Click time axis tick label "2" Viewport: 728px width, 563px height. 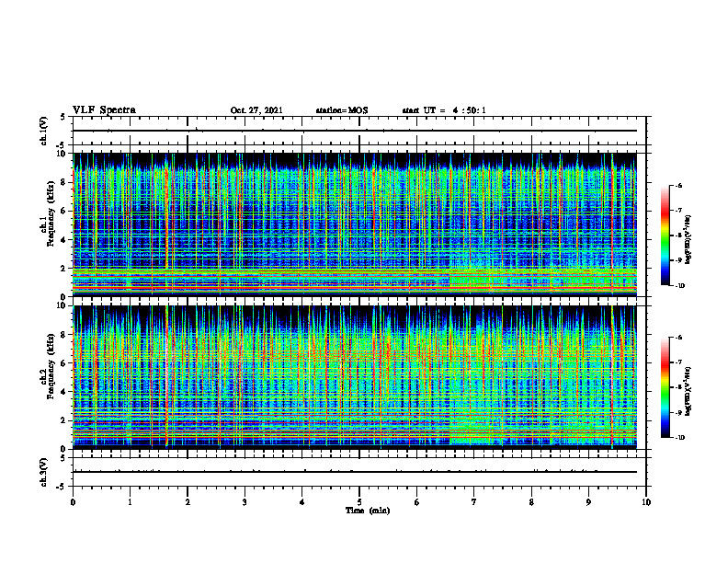pos(188,502)
